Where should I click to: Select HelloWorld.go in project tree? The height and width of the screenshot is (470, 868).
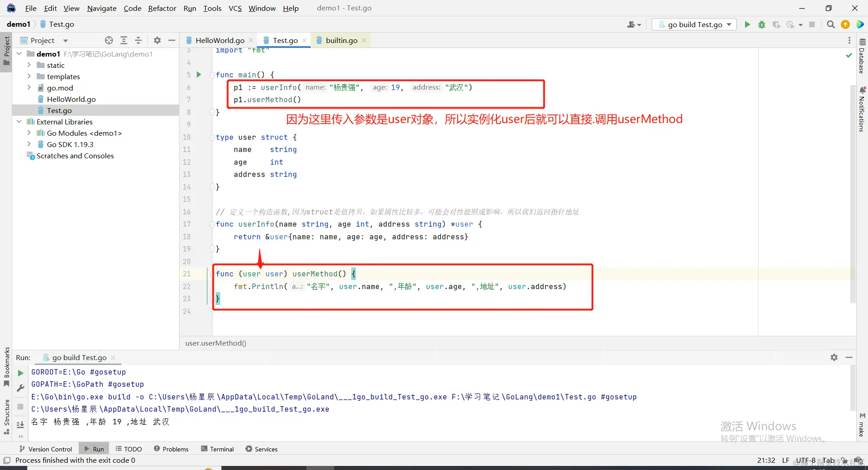(71, 99)
